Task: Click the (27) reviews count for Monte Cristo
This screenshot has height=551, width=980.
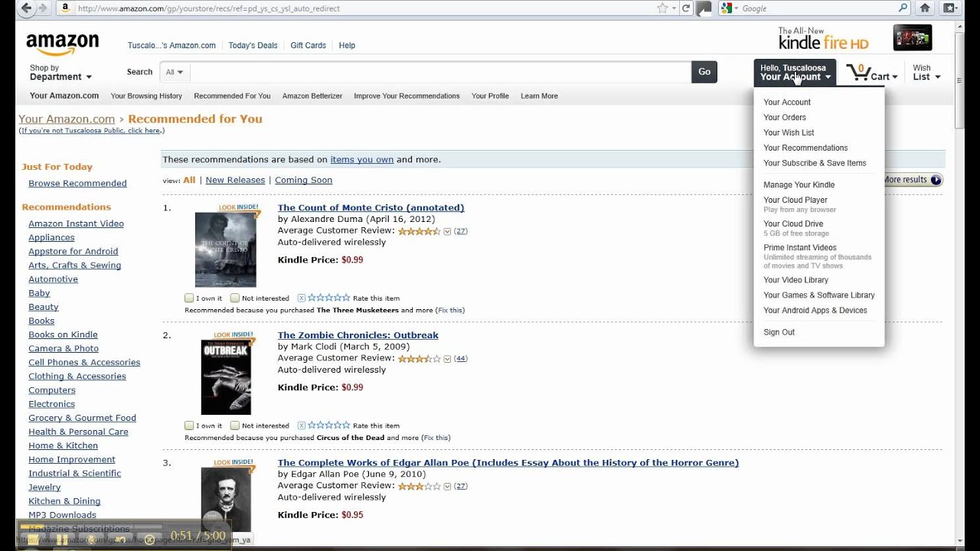Action: click(461, 231)
